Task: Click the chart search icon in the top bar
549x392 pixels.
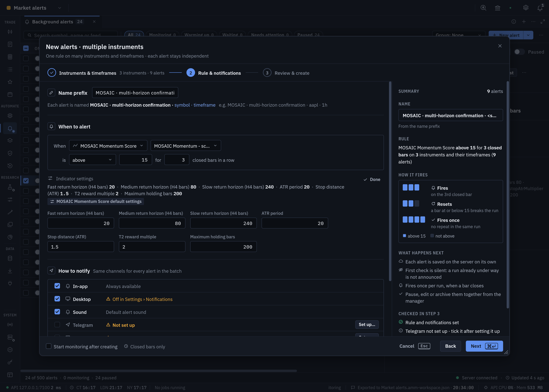Action: 483,8
